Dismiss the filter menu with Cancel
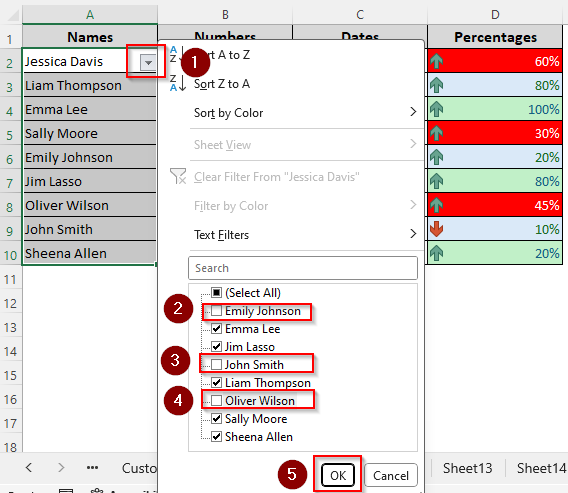This screenshot has width=568, height=493. click(391, 475)
